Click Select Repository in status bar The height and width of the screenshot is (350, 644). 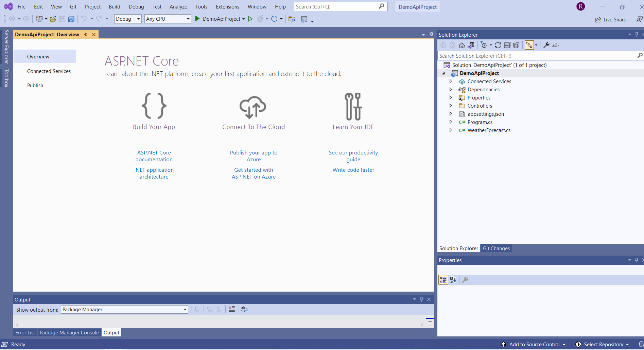coord(602,345)
